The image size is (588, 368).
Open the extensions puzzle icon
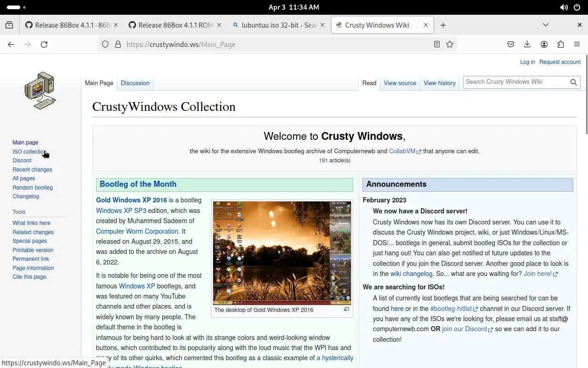pyautogui.click(x=560, y=45)
